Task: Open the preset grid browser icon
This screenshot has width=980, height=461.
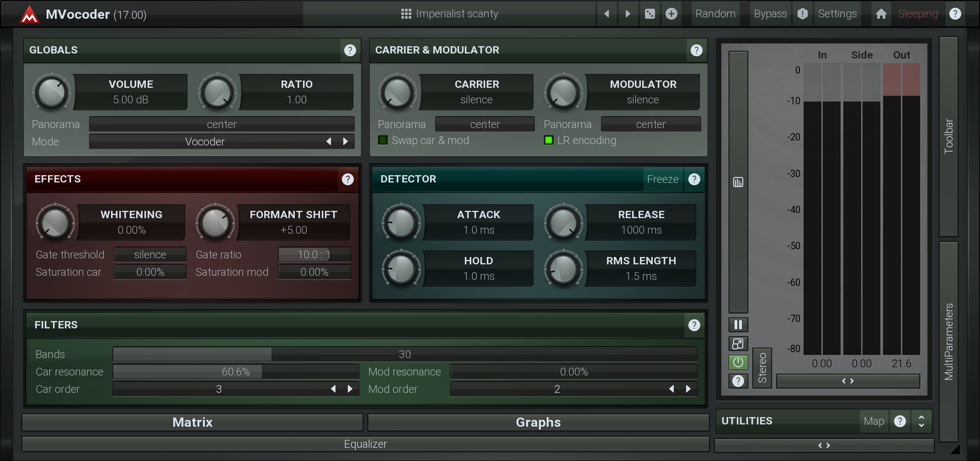Action: click(406, 14)
